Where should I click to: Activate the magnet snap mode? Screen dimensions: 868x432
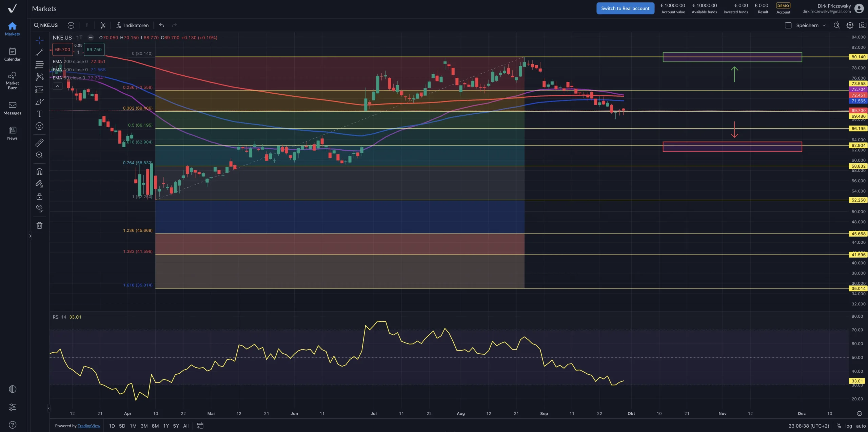click(x=39, y=172)
